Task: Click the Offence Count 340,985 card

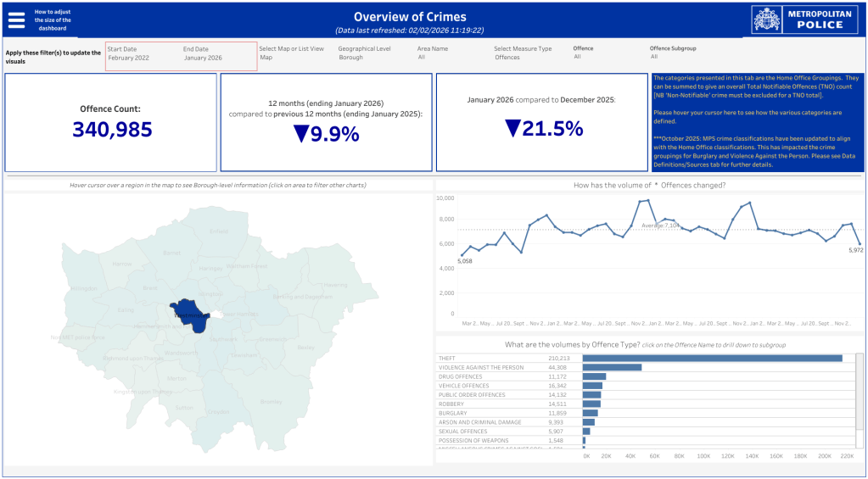Action: [x=111, y=122]
